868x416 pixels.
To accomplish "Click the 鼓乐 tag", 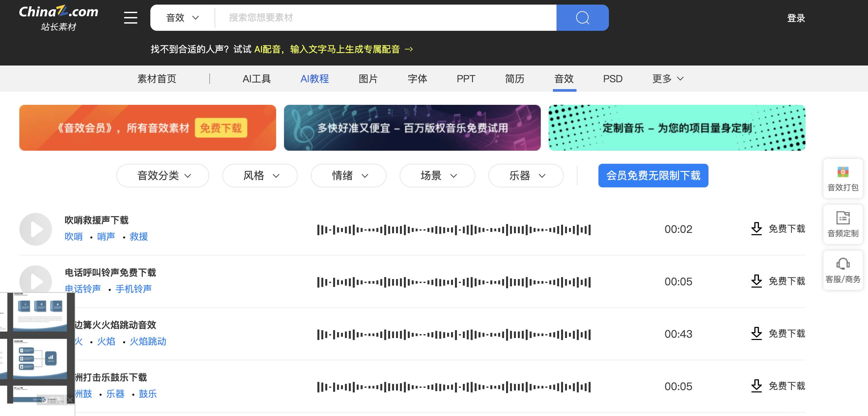I will coord(148,394).
